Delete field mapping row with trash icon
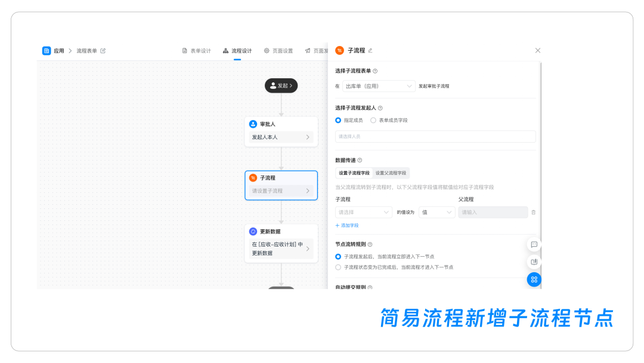The height and width of the screenshot is (363, 644). 534,213
